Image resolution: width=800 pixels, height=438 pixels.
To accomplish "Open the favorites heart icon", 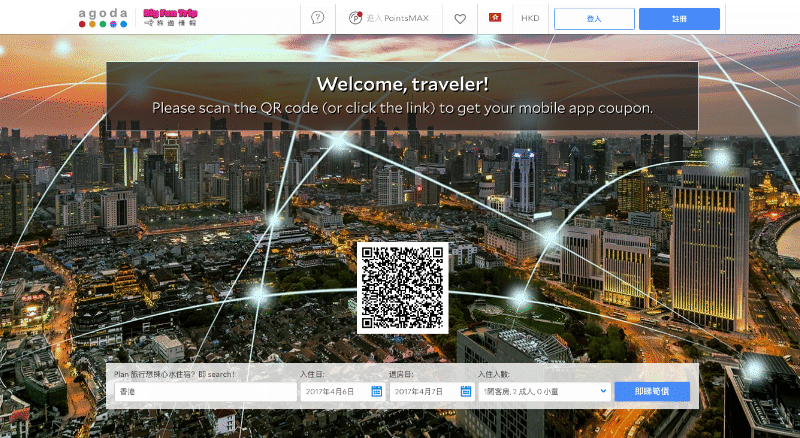I will pos(460,18).
